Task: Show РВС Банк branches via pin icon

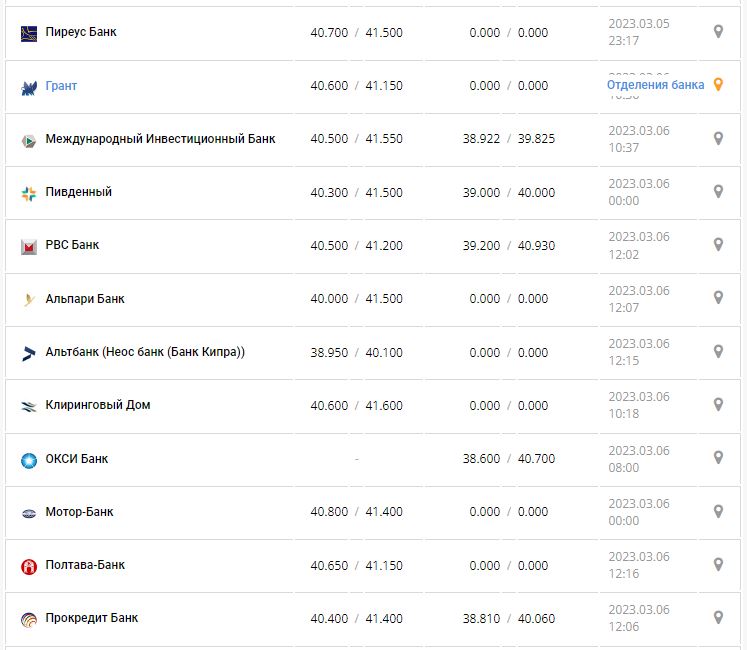Action: (x=717, y=244)
